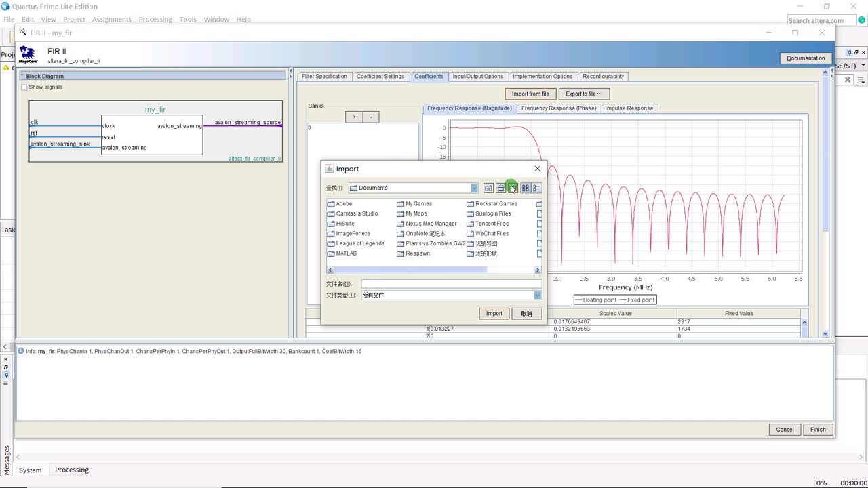Open the Input/Output Options tab

coord(478,76)
